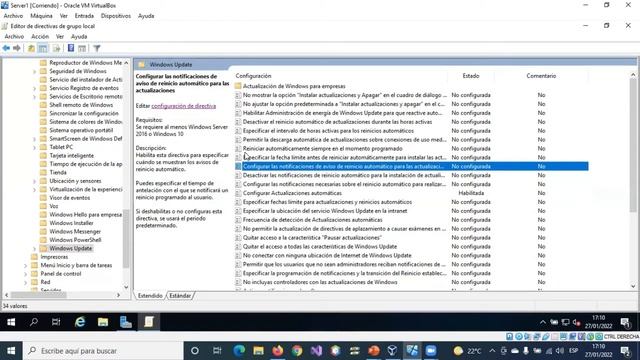Expand the Windows Update tree node arrow

(x=35, y=249)
